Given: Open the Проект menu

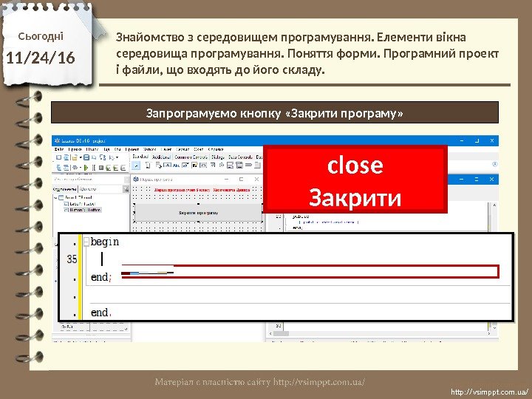Looking at the screenshot, I should coord(132,149).
